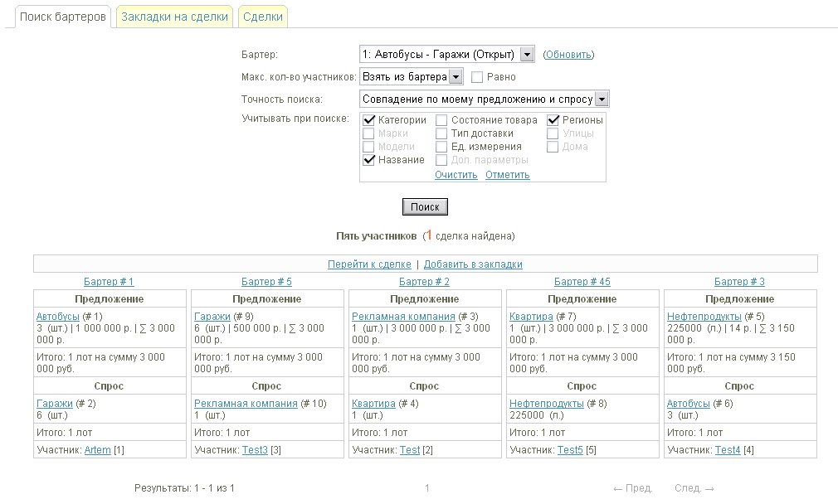
Task: Expand the Бартер dropdown list
Action: [x=526, y=55]
